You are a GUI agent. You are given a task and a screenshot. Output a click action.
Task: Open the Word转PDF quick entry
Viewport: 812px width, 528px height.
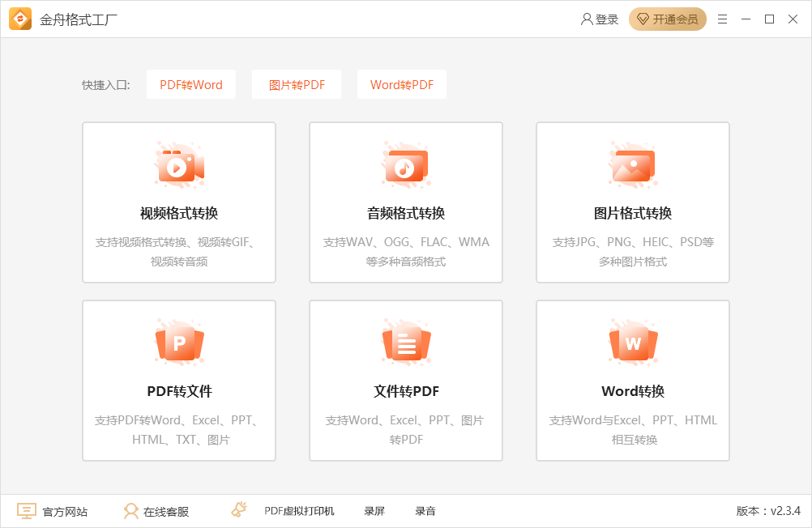[402, 84]
